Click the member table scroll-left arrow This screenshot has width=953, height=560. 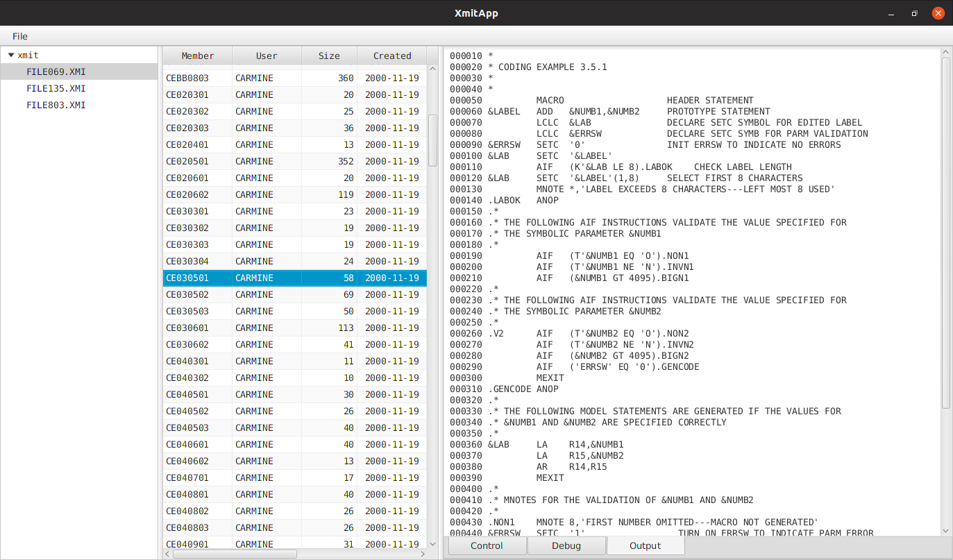pyautogui.click(x=167, y=554)
